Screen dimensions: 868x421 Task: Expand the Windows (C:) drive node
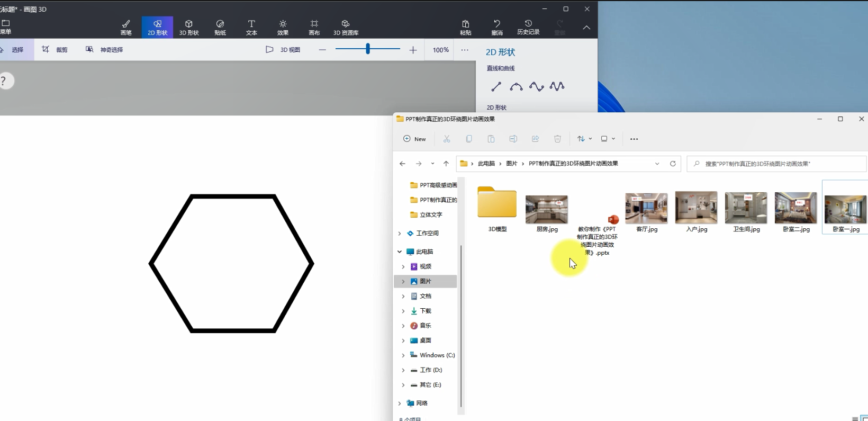point(403,355)
